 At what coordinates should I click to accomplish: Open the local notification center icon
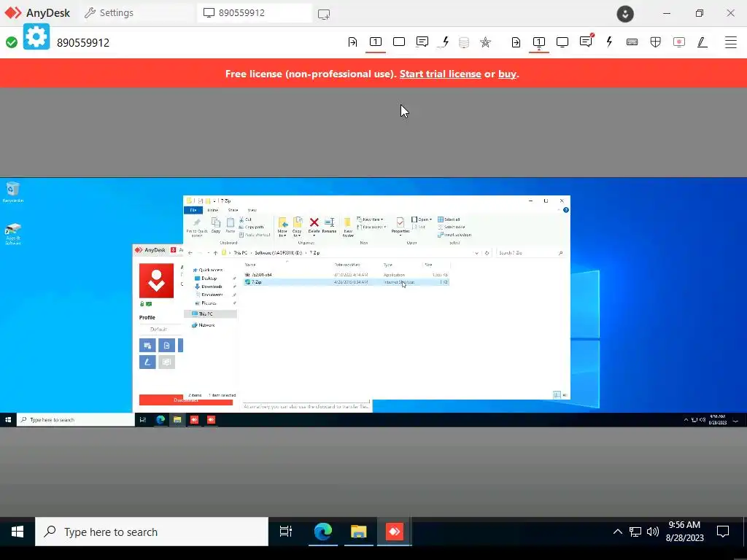click(x=723, y=532)
